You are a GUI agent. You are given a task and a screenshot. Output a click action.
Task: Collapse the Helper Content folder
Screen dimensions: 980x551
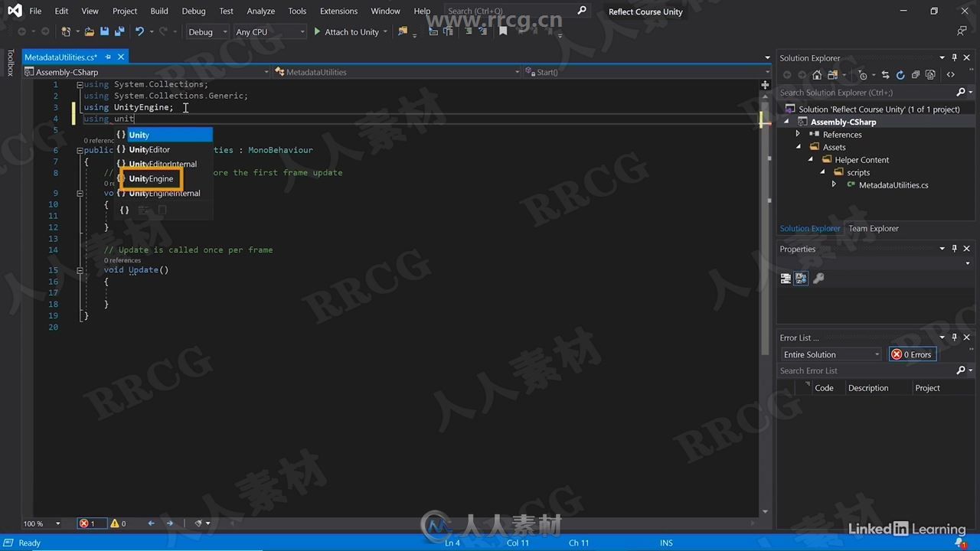[811, 160]
